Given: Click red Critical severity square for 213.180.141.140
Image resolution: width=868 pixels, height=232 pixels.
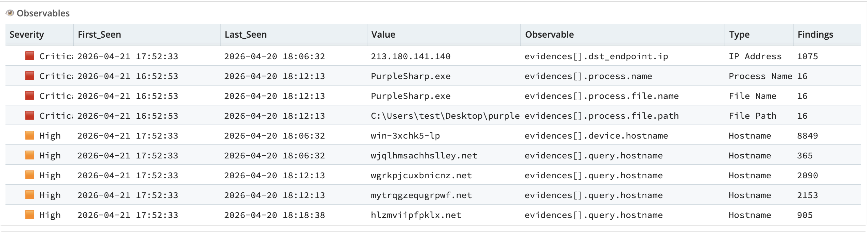Looking at the screenshot, I should [x=30, y=56].
